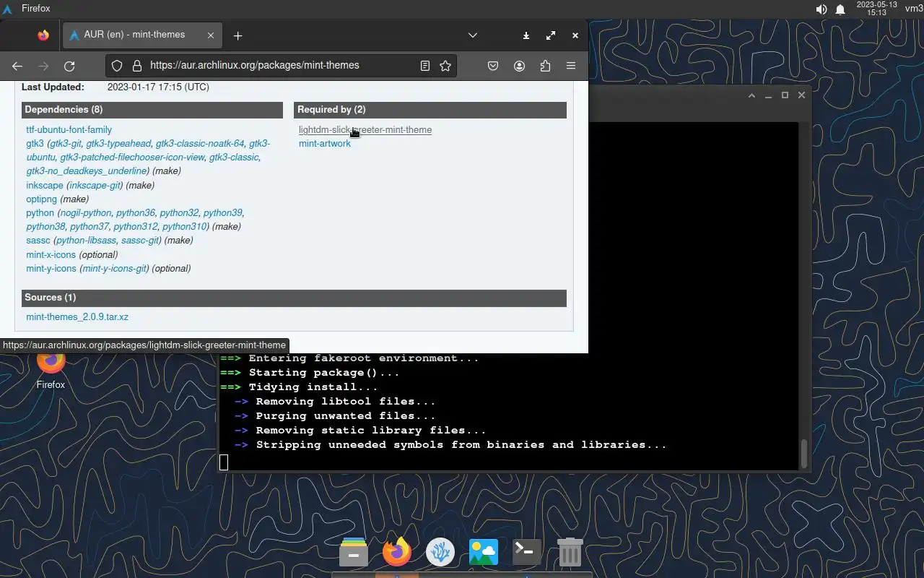Open the clock showing 2023-05-13

(x=876, y=9)
